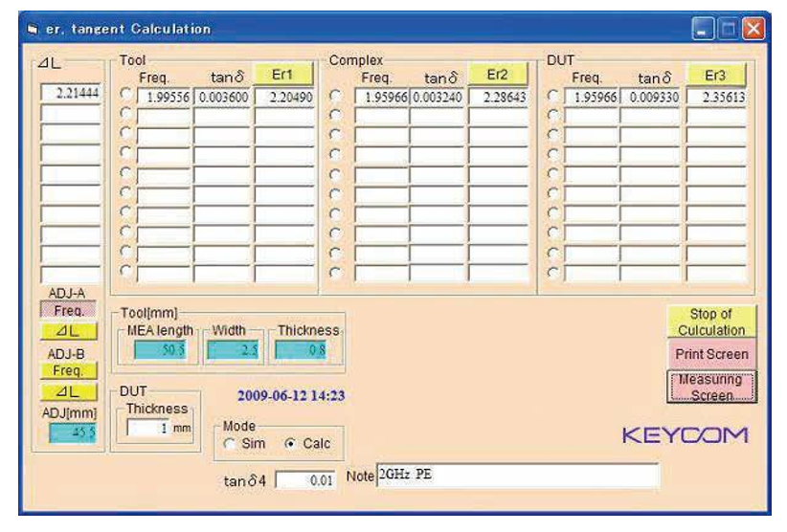Image resolution: width=787 pixels, height=532 pixels.
Task: Click the ADJ-A Freq. button
Action: [x=68, y=310]
